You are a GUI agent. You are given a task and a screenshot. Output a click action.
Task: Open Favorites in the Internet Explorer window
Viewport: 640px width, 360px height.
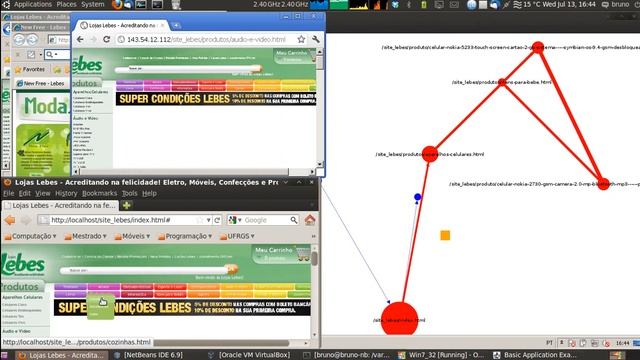pyautogui.click(x=30, y=69)
